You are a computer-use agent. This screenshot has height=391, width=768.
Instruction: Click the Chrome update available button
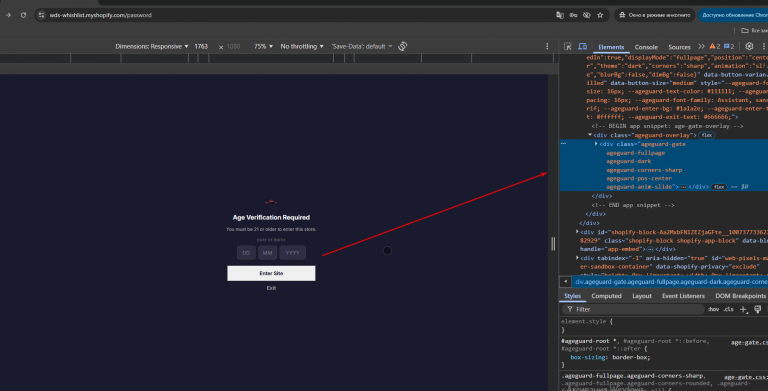(x=734, y=15)
